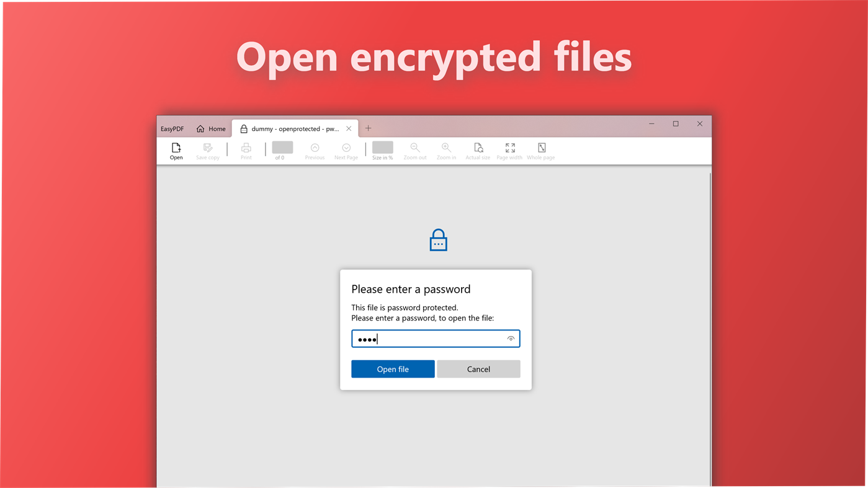Close the dummy - openprotected tab
The height and width of the screenshot is (488, 868).
point(349,129)
